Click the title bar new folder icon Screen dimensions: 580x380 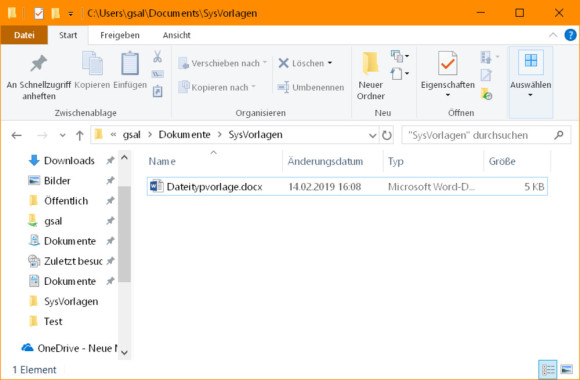(56, 13)
